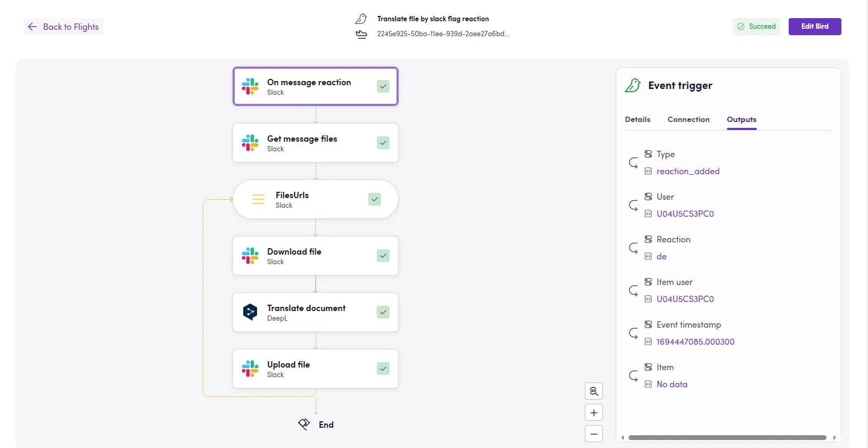Click the DeepL icon on Translate document

(x=250, y=312)
